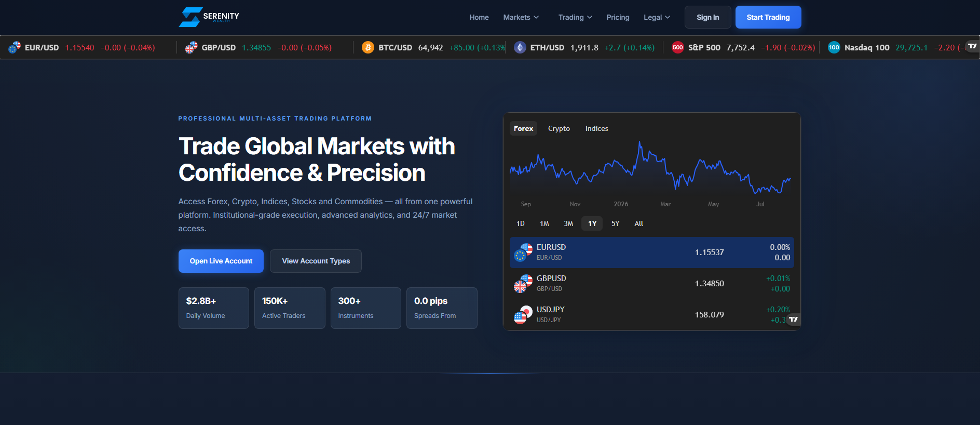The width and height of the screenshot is (980, 425).
Task: Switch to the Crypto tab
Action: click(559, 128)
